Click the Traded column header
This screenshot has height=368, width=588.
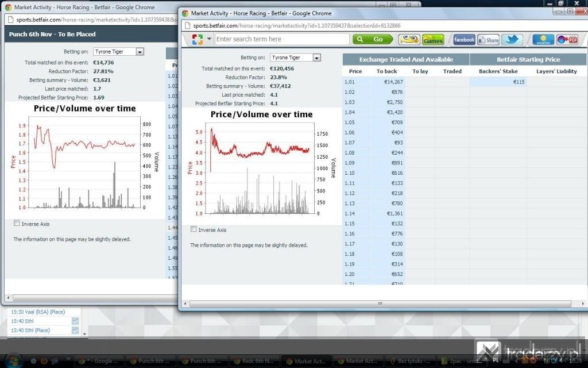[x=452, y=71]
